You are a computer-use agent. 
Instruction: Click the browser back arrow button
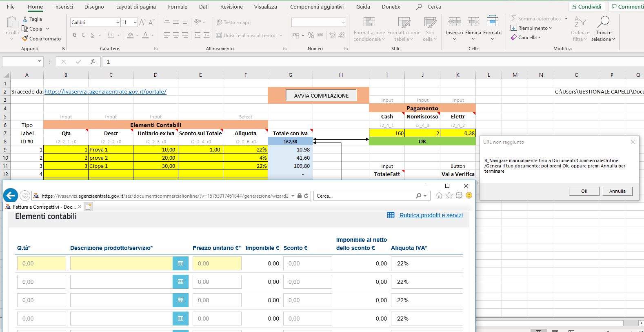(x=11, y=196)
